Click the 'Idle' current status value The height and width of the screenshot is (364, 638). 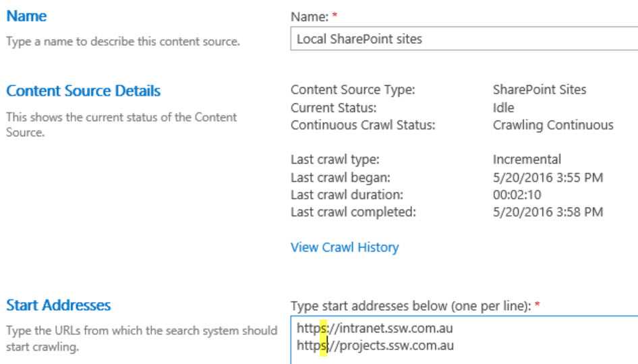tap(502, 108)
